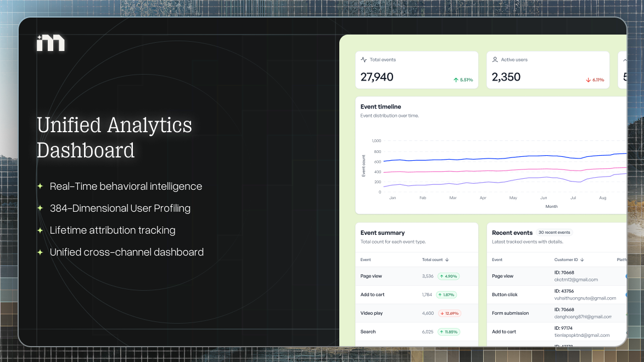The width and height of the screenshot is (644, 362).
Task: Click the sparkle icon beside 384-Dimensional User Profiling
Action: [40, 208]
